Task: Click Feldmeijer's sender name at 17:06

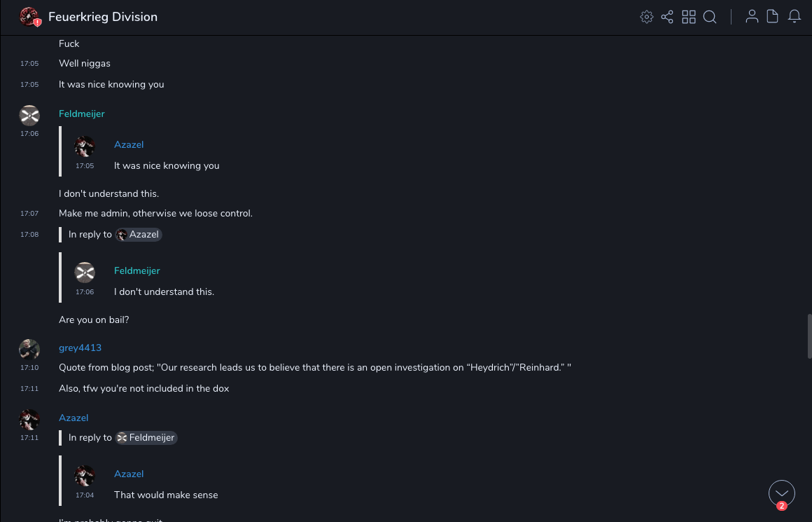Action: click(x=81, y=114)
